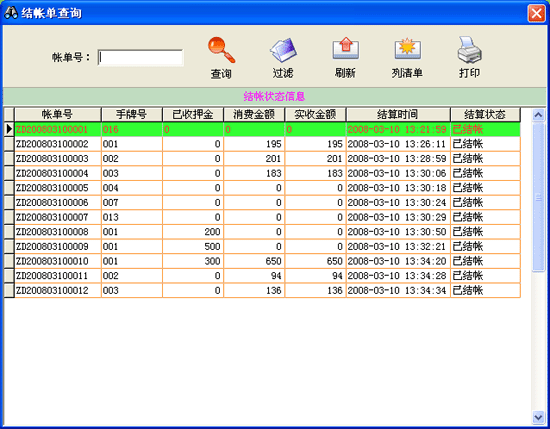Click the 已收押金 column header
Screen dimensions: 550x429
pos(193,114)
